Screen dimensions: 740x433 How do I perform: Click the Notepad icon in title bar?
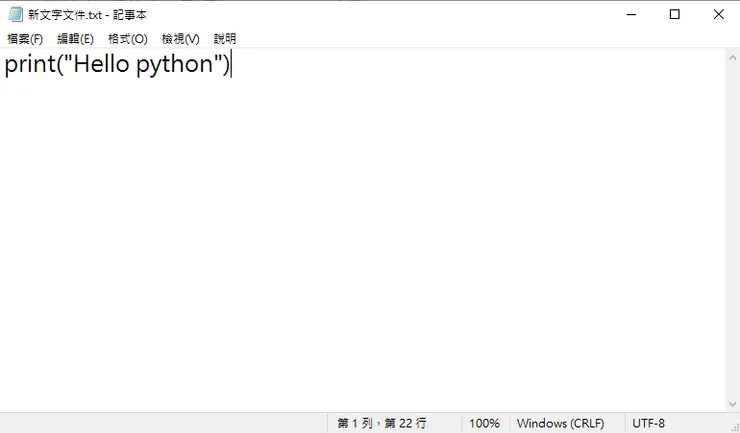(x=16, y=15)
